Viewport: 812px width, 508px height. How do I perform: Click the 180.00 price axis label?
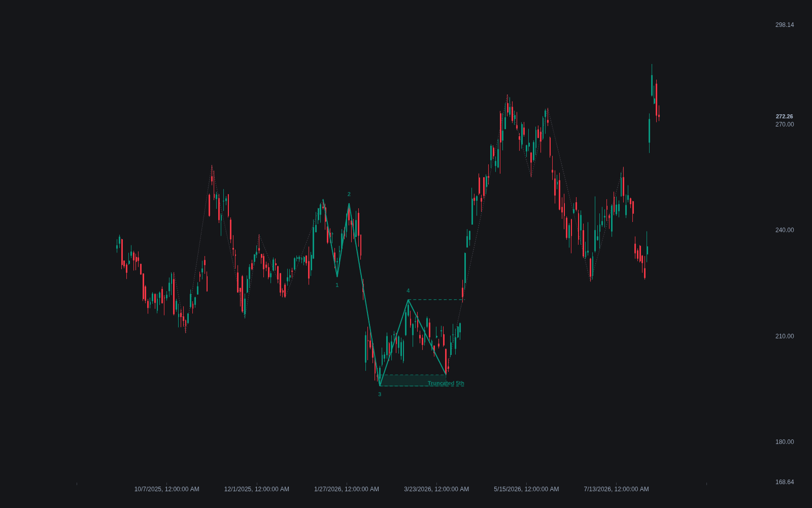tap(784, 442)
